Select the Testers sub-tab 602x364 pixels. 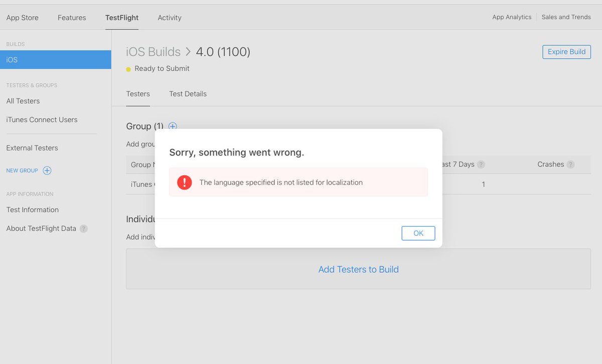coord(138,94)
